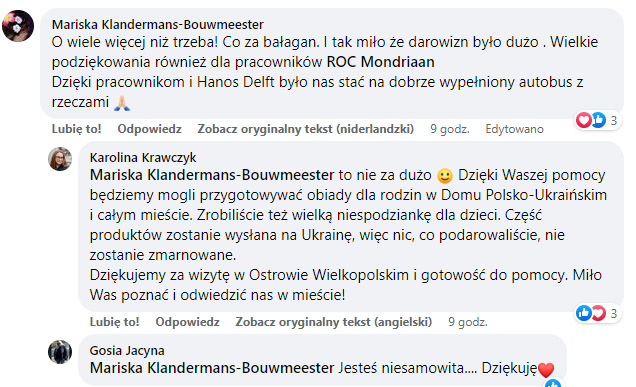Click the heart reaction icon on Mariska's comment
The image size is (636, 387).
coord(584,120)
